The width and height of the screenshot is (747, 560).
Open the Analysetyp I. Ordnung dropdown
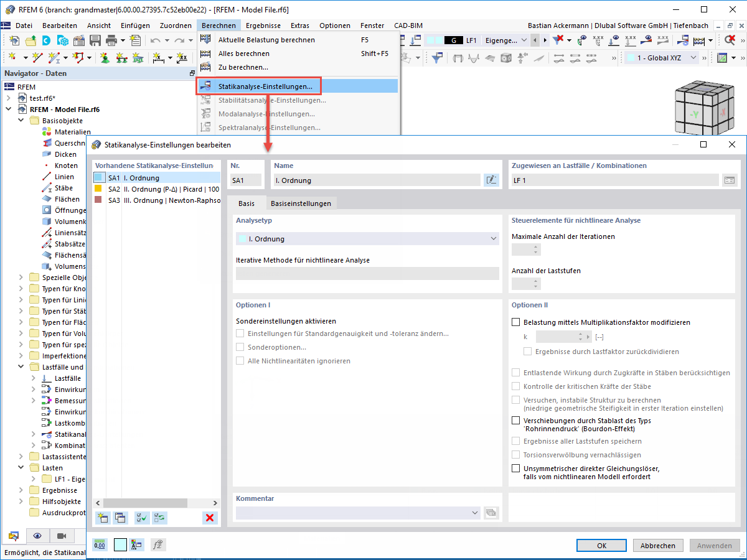click(367, 239)
